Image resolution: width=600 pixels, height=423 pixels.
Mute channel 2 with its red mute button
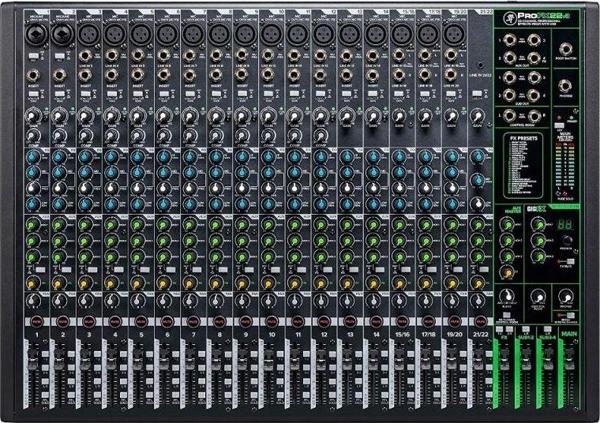[x=63, y=322]
